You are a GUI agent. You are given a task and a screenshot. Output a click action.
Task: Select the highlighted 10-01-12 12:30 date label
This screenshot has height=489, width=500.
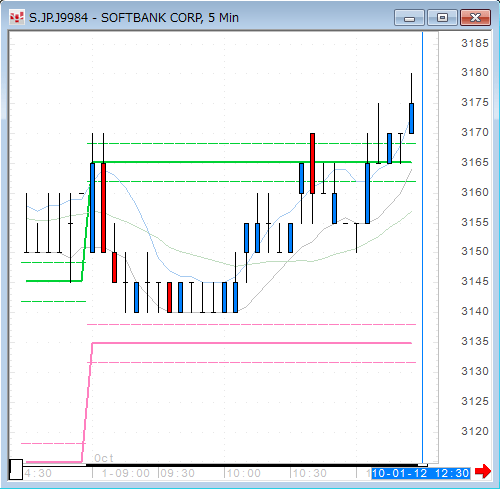[x=421, y=473]
